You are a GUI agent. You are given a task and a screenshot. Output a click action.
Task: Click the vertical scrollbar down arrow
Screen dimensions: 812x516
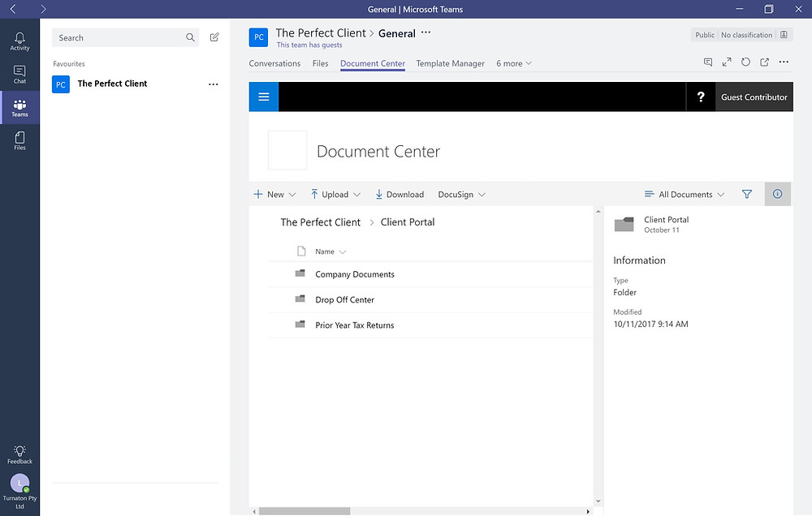[x=598, y=501]
